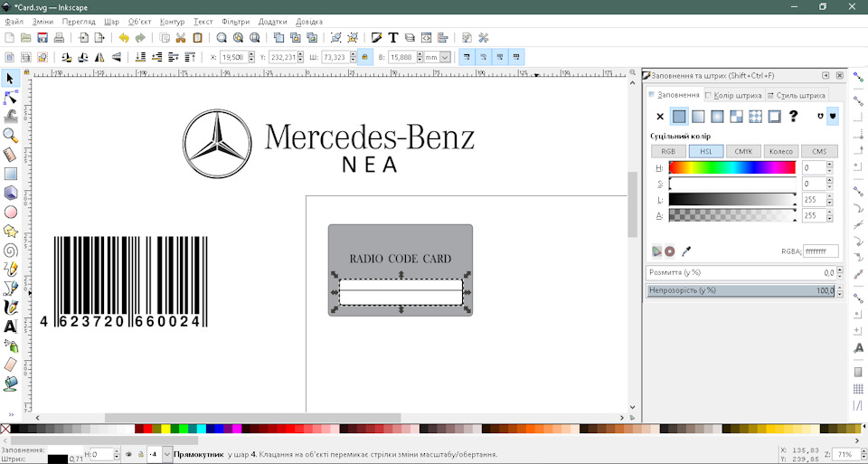
Task: Switch to the Стиль штриха tab
Action: pos(797,95)
